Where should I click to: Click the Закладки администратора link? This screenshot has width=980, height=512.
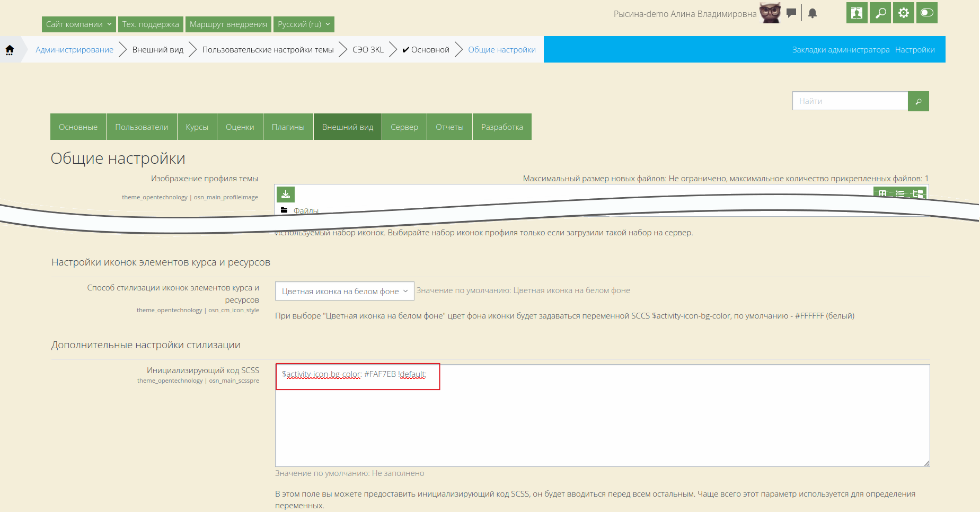[x=841, y=50]
